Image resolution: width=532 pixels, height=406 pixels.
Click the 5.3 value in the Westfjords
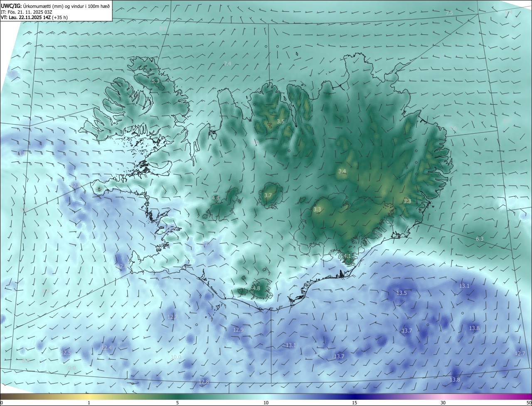[155, 81]
